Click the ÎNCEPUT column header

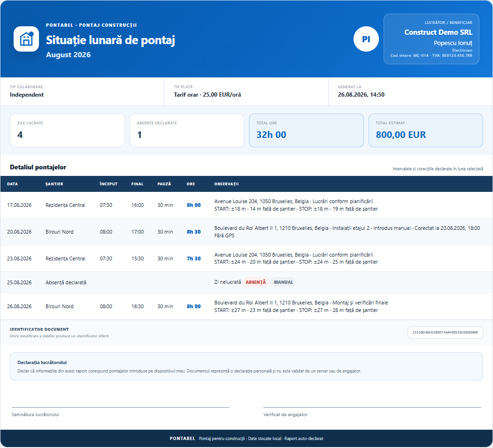(x=108, y=184)
